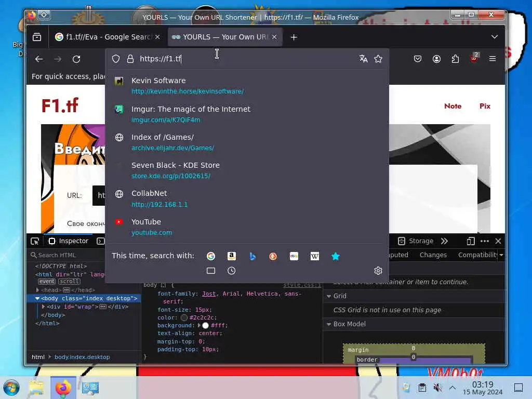This screenshot has width=532, height=399.
Task: Collapse the body element node
Action: point(37,299)
